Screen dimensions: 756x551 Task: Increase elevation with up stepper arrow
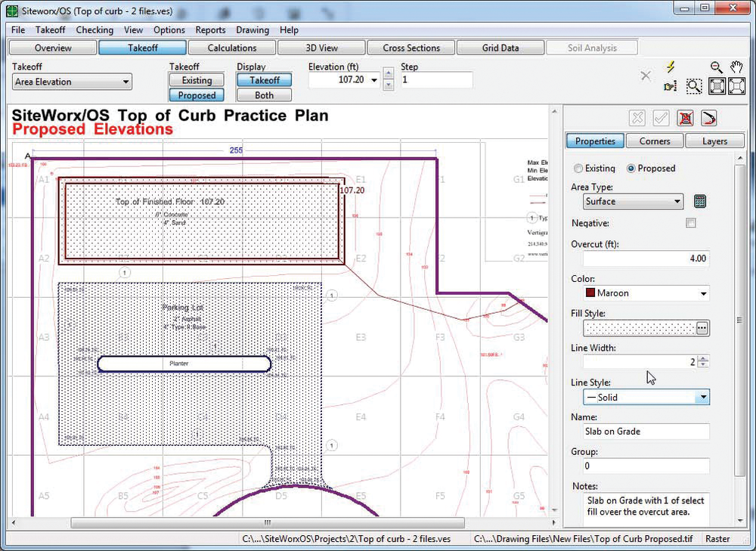click(x=388, y=73)
